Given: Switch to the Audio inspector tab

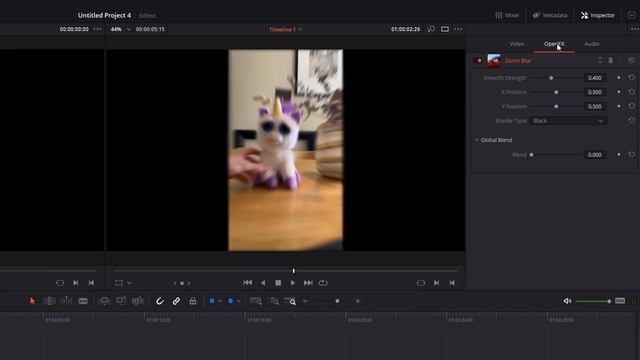Looking at the screenshot, I should pos(591,44).
